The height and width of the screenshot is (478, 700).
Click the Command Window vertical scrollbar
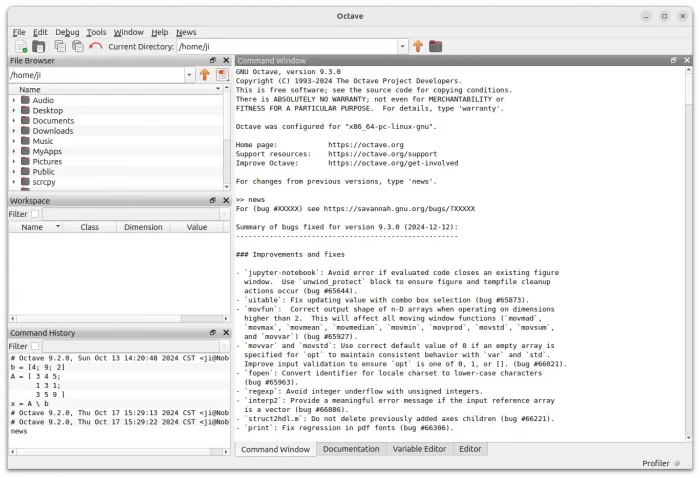click(x=688, y=254)
